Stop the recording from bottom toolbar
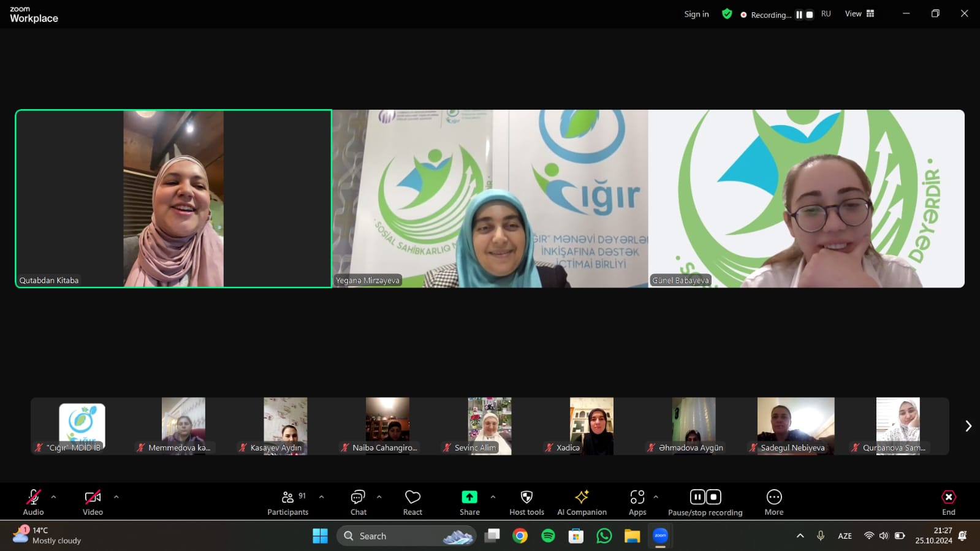This screenshot has width=980, height=551. [714, 496]
